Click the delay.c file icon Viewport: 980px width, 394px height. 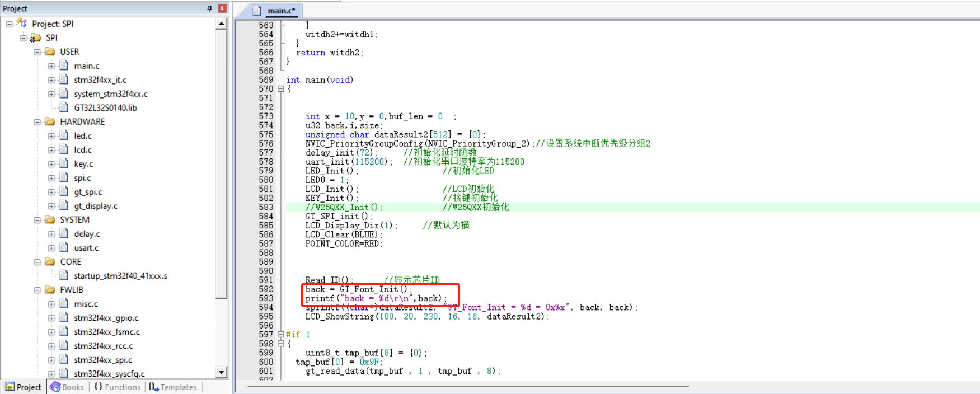(64, 233)
